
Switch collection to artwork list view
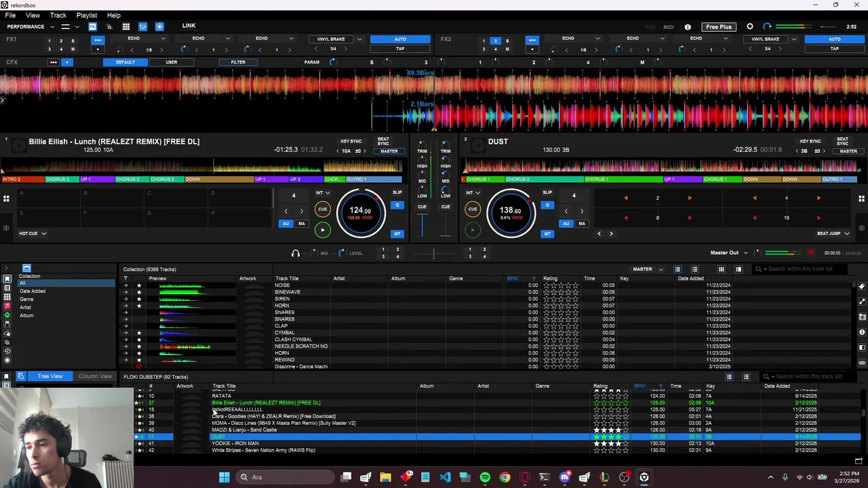point(694,269)
